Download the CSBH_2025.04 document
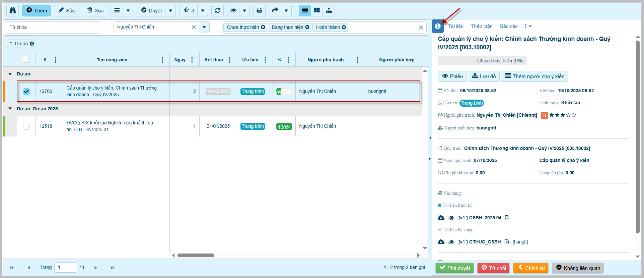Screen dimensions: 644x278 (441, 218)
